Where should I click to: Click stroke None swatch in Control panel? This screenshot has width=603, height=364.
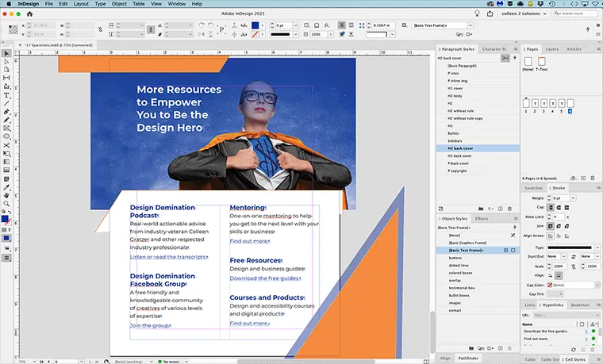255,34
